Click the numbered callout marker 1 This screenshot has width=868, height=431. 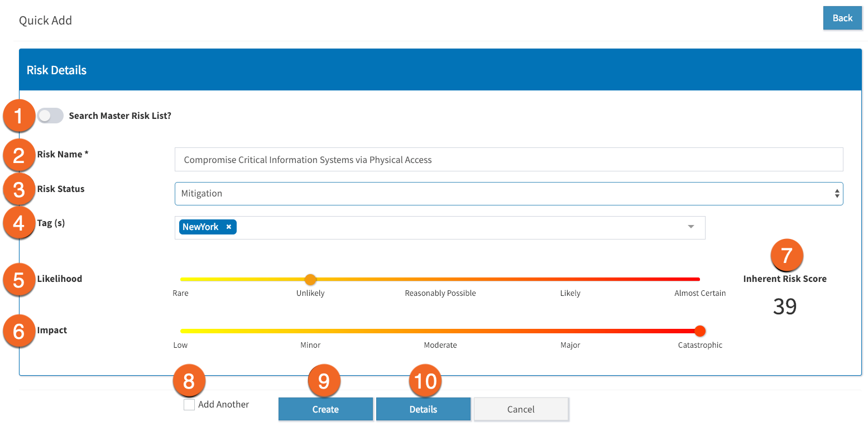coord(18,116)
